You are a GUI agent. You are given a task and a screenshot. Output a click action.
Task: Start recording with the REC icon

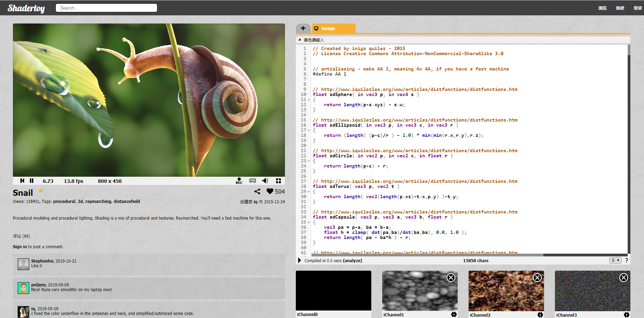tap(239, 181)
